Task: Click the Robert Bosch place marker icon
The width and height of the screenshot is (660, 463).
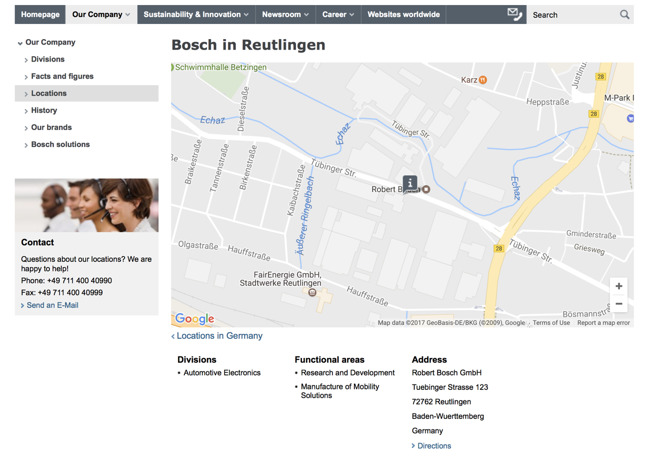Action: click(426, 189)
